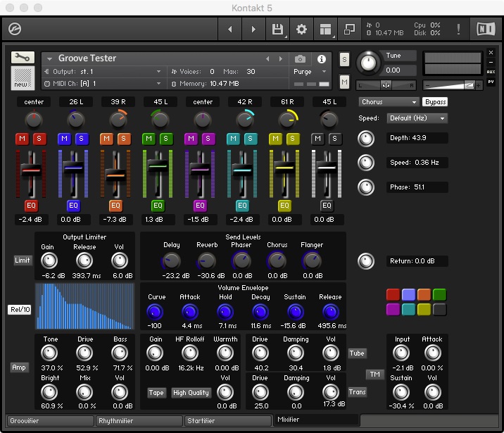The image size is (504, 433).
Task: Click the exclamation warning icon
Action: [x=459, y=30]
